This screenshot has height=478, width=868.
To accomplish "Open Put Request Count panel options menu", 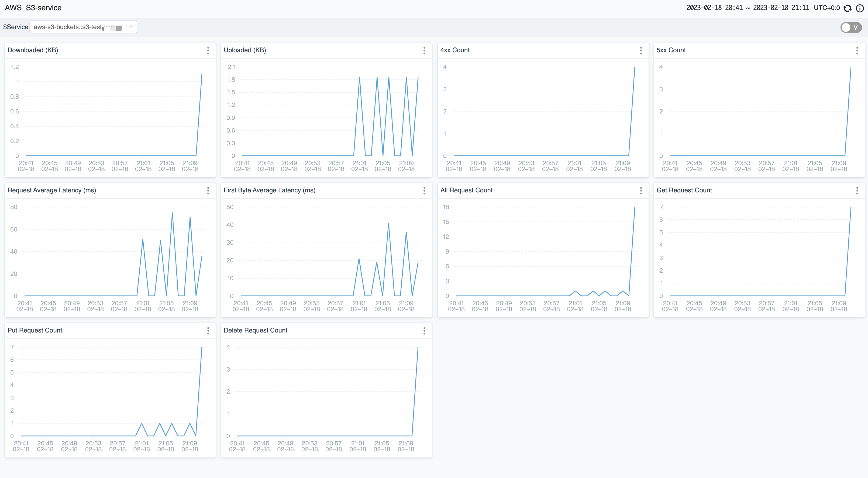I will click(208, 331).
